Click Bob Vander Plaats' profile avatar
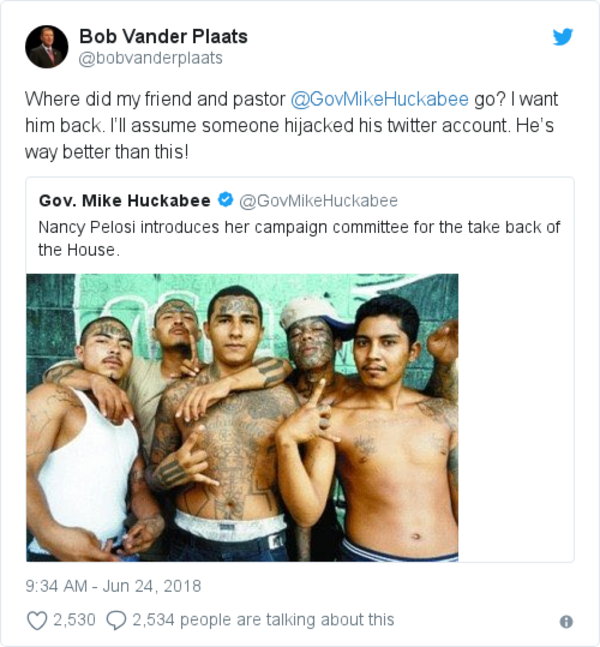Viewport: 600px width, 647px height. tap(47, 47)
